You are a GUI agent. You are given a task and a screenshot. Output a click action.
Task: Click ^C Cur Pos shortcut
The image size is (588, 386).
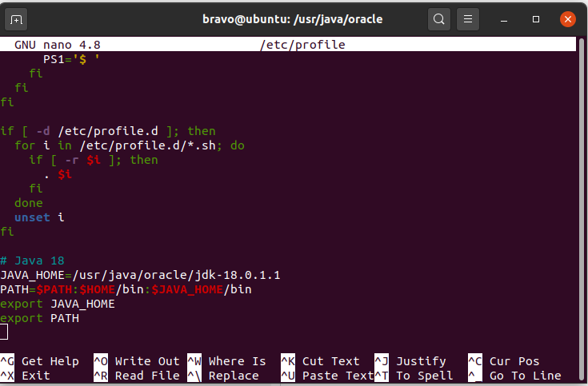pyautogui.click(x=504, y=361)
